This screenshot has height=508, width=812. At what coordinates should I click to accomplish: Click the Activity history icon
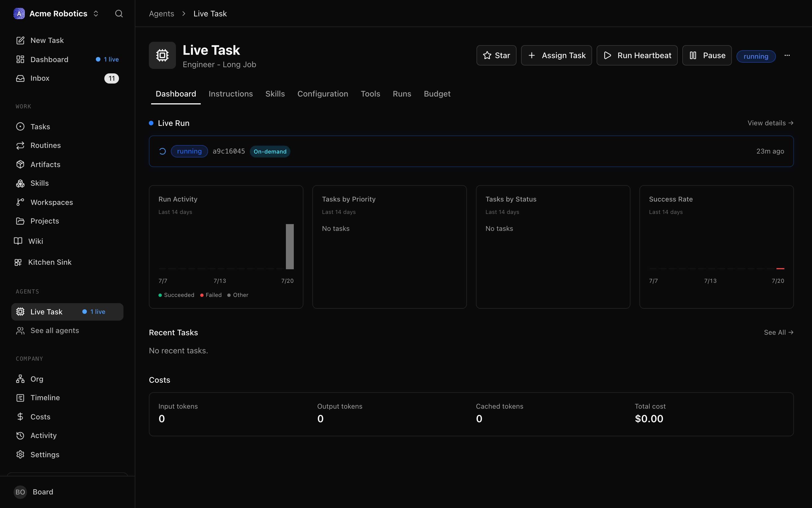coord(20,435)
